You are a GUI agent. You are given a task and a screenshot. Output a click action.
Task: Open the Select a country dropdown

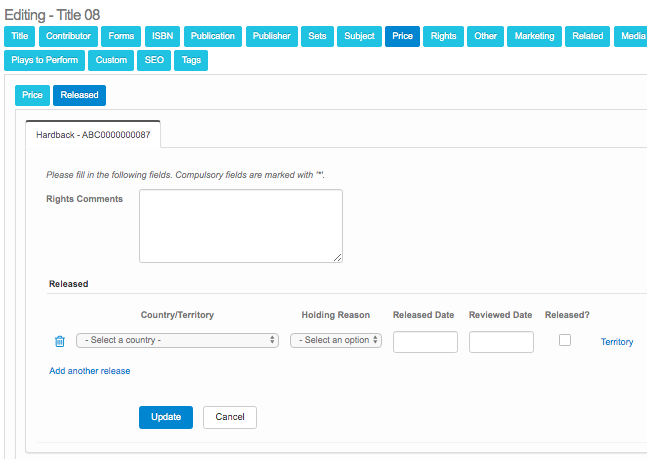click(177, 340)
